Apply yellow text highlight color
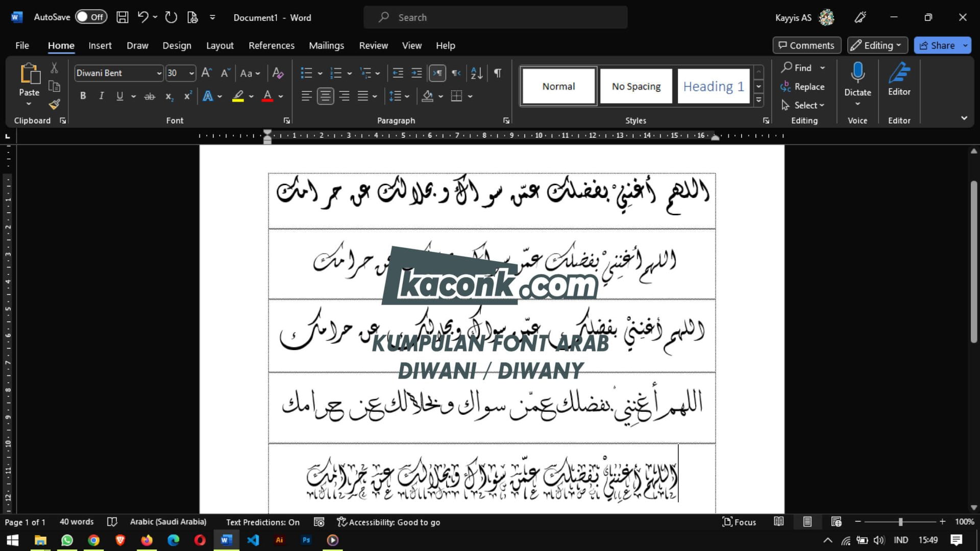Image resolution: width=980 pixels, height=551 pixels. 238,96
